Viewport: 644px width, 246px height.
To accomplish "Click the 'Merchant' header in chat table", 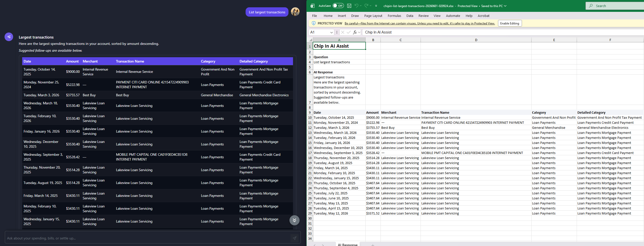I will (x=90, y=61).
